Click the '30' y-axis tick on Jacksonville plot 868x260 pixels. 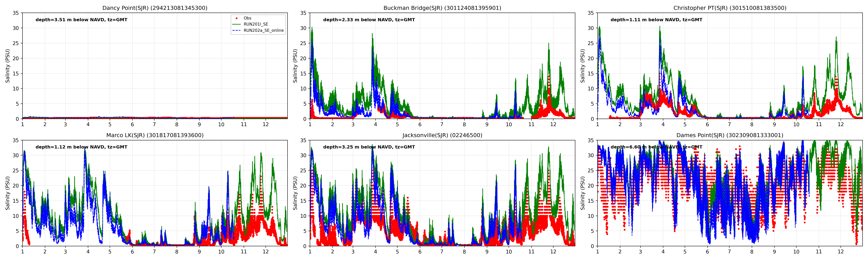pyautogui.click(x=303, y=155)
